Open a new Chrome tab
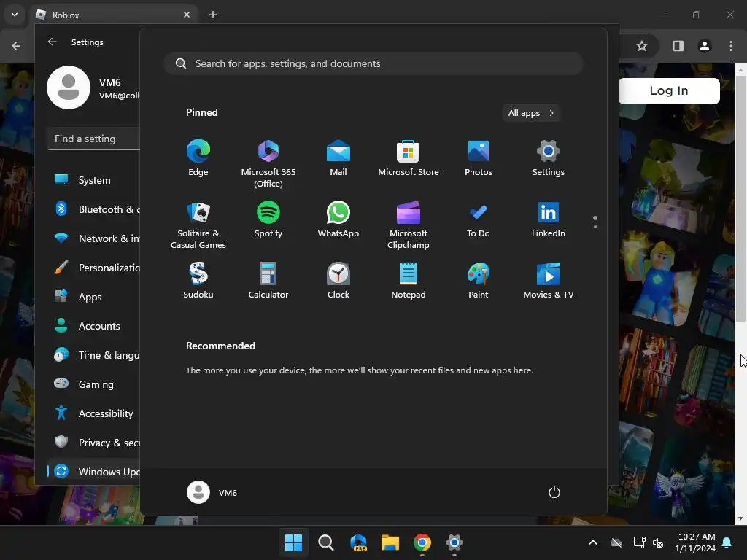This screenshot has width=747, height=560. pos(213,15)
